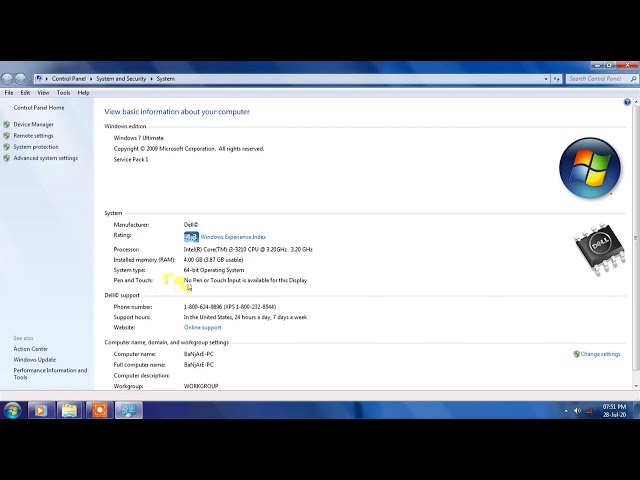Click the Windows 7 logo image
This screenshot has height=480, width=640.
click(590, 168)
